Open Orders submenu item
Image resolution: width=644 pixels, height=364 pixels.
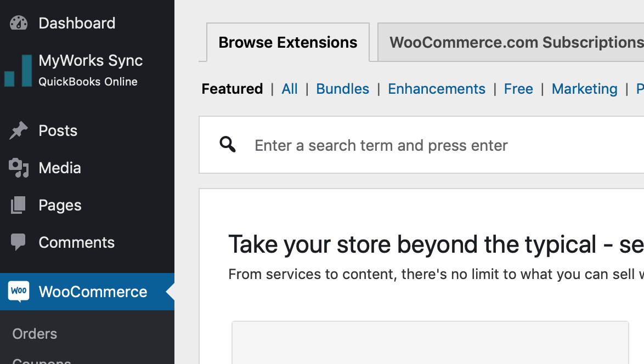pyautogui.click(x=35, y=334)
